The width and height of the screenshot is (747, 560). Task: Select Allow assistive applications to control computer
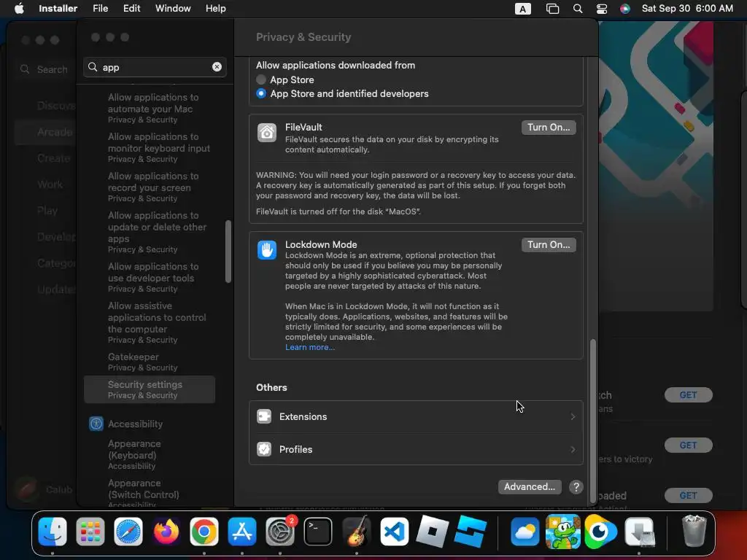click(x=150, y=322)
